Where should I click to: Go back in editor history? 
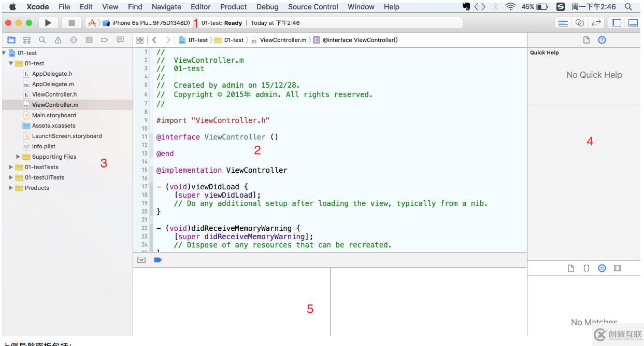pos(154,40)
